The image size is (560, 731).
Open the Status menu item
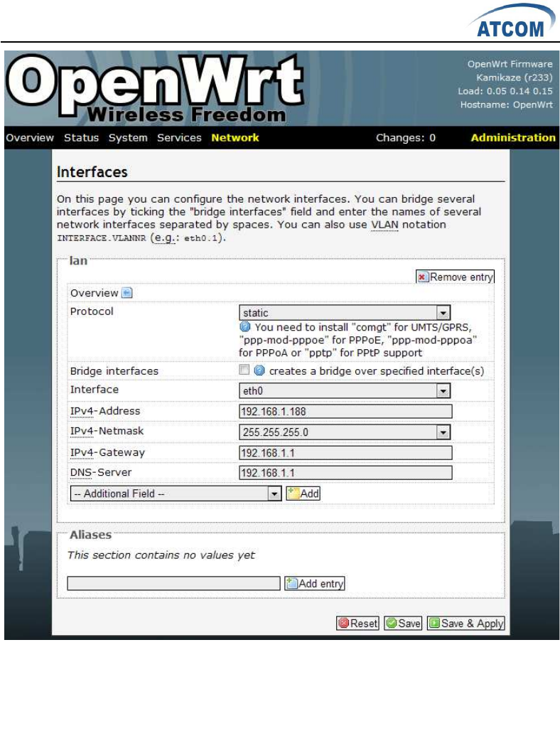click(82, 138)
